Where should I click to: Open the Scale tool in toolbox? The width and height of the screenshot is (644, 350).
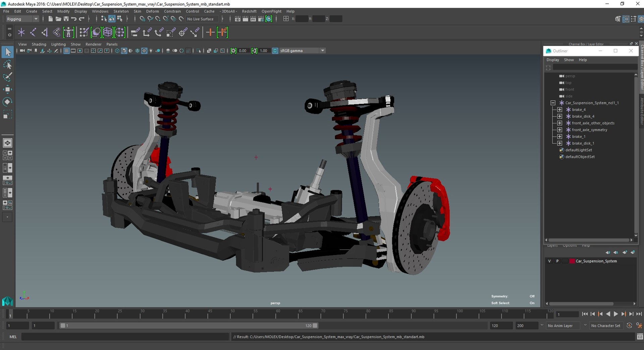coord(7,114)
